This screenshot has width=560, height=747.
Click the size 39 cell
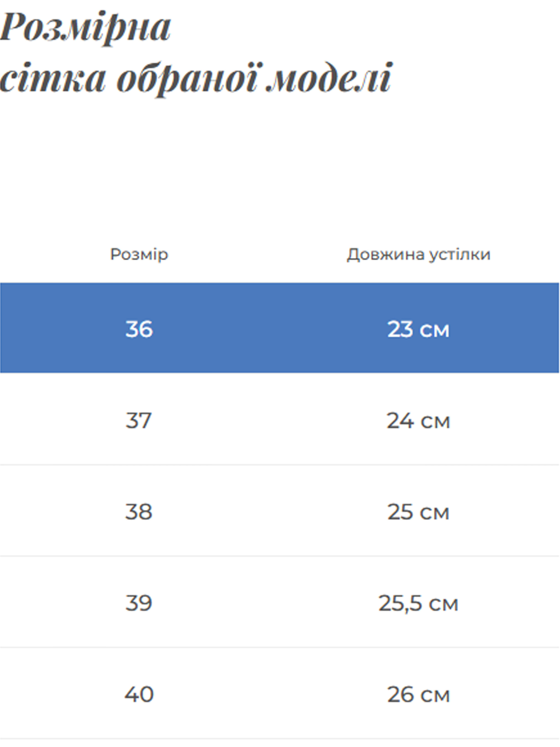coord(139,603)
